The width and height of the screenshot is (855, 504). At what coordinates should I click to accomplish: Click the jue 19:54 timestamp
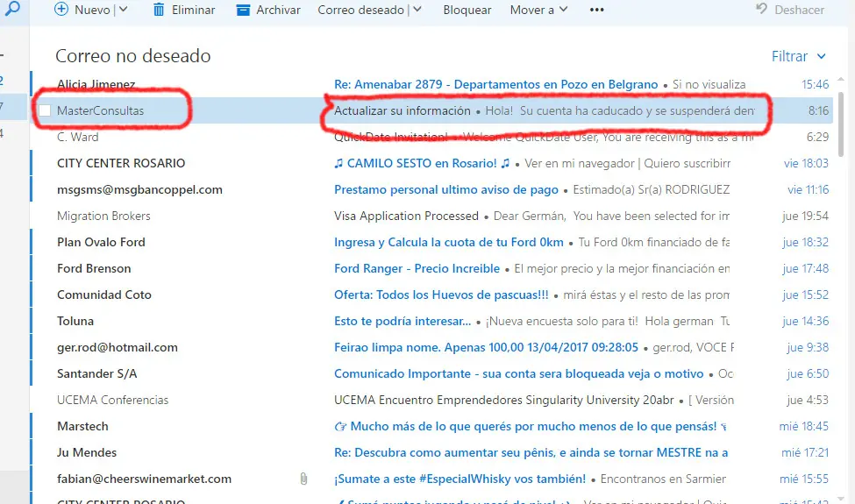coord(805,216)
